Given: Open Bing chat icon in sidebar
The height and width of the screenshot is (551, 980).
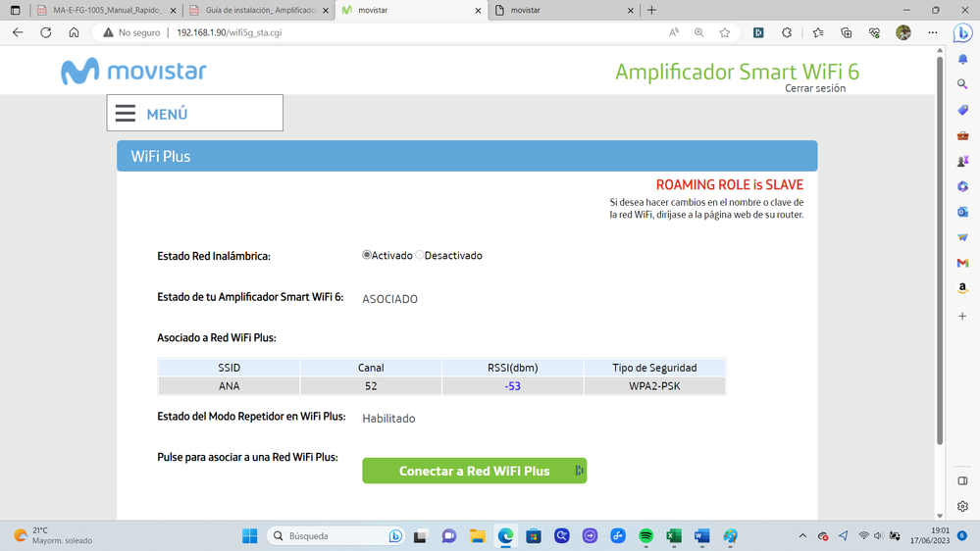Looking at the screenshot, I should pos(963,33).
